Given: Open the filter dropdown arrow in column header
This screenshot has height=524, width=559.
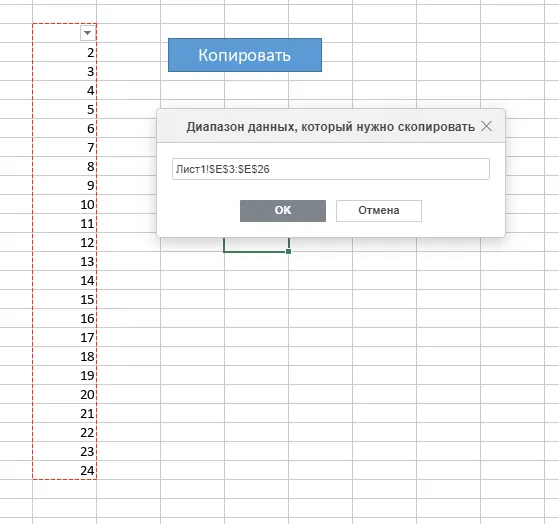Looking at the screenshot, I should (87, 33).
